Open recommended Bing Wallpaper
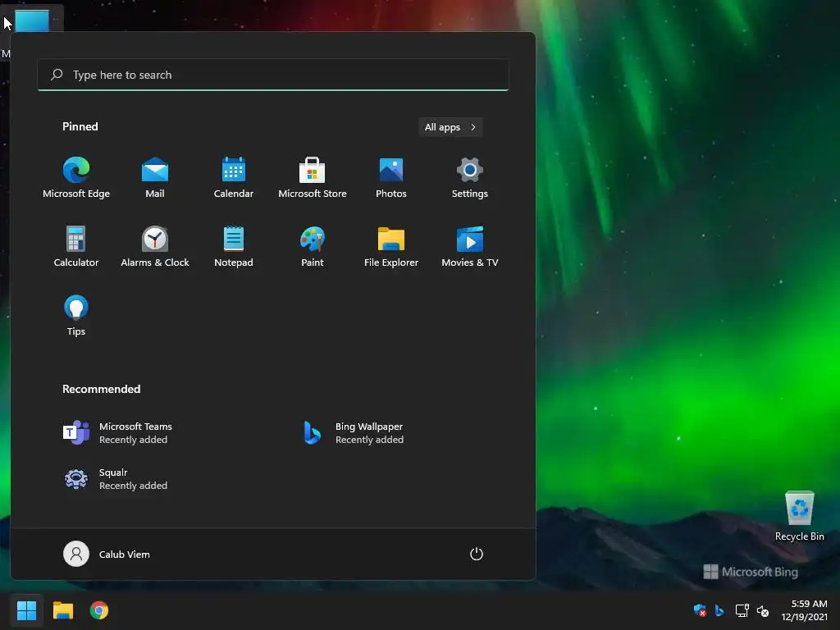The image size is (840, 630). (x=354, y=433)
